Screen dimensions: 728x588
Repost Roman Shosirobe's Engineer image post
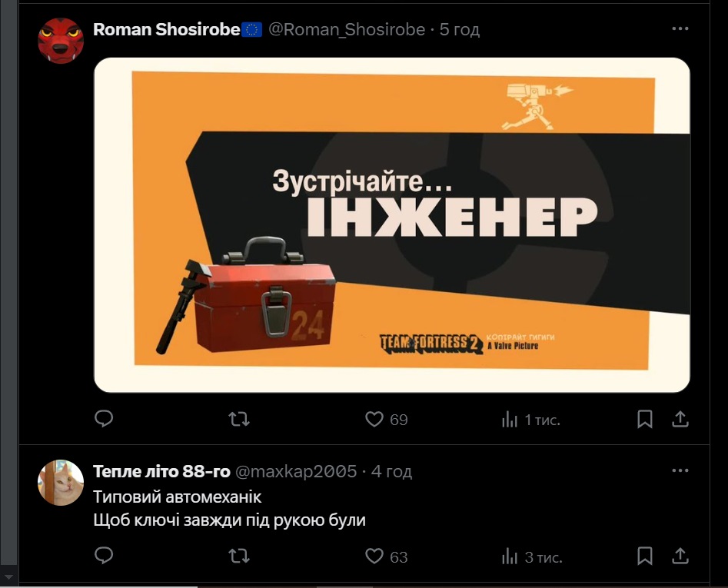tap(239, 420)
